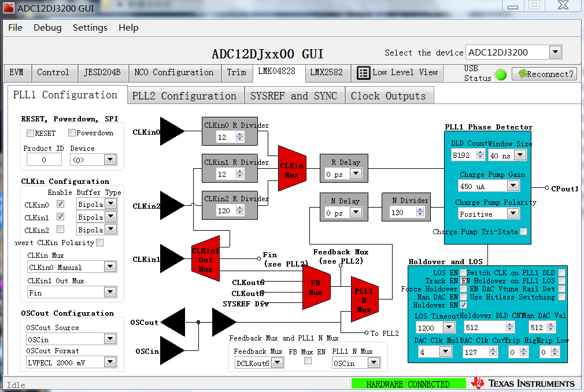This screenshot has width=584, height=392.
Task: Click the HARDWARE CONNECTED status bar
Action: coord(408,384)
